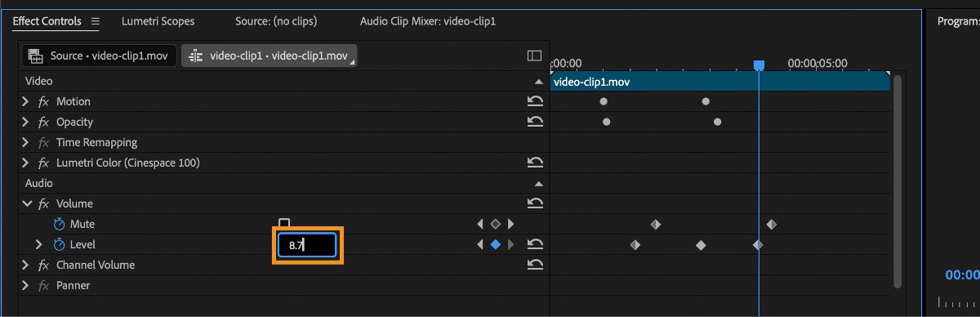The width and height of the screenshot is (980, 317).
Task: Collapse the Audio effects section arrow
Action: 538,184
